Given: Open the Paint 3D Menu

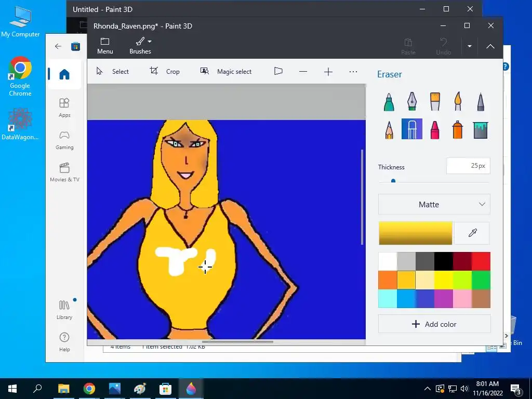Looking at the screenshot, I should click(x=105, y=46).
